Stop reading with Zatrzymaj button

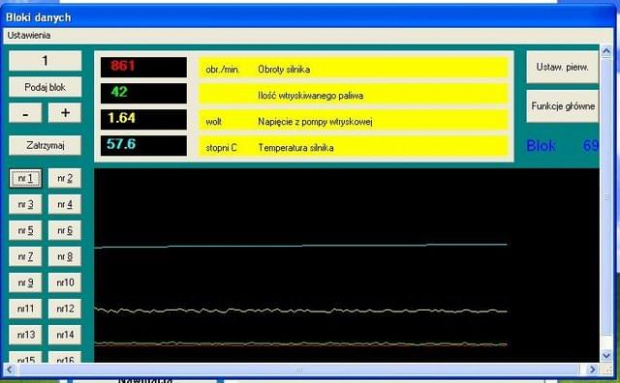click(x=45, y=145)
